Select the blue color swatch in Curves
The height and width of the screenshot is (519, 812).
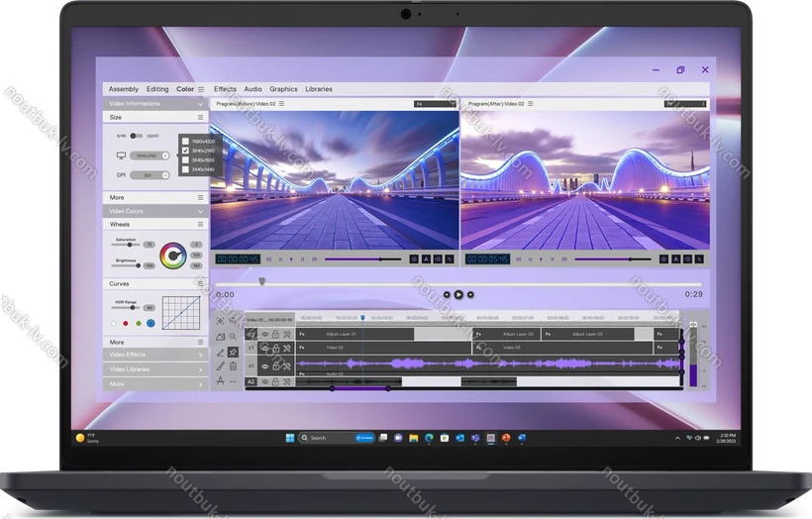[151, 323]
